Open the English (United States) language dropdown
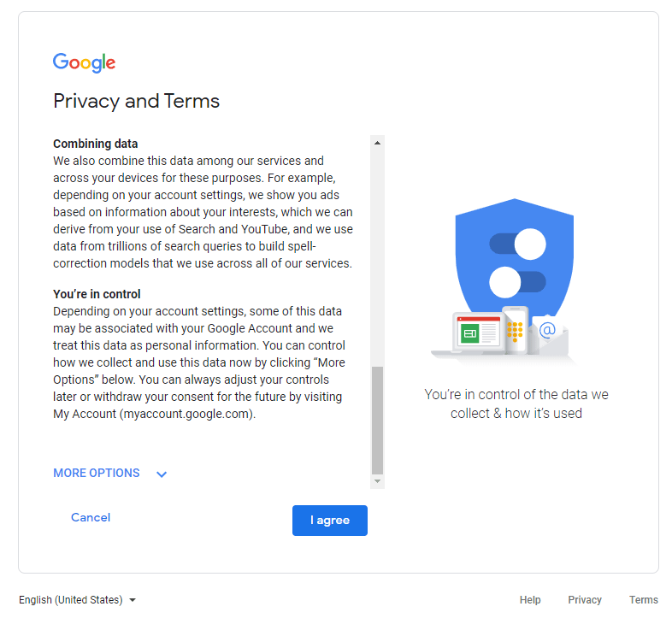This screenshot has width=672, height=630. click(x=77, y=600)
